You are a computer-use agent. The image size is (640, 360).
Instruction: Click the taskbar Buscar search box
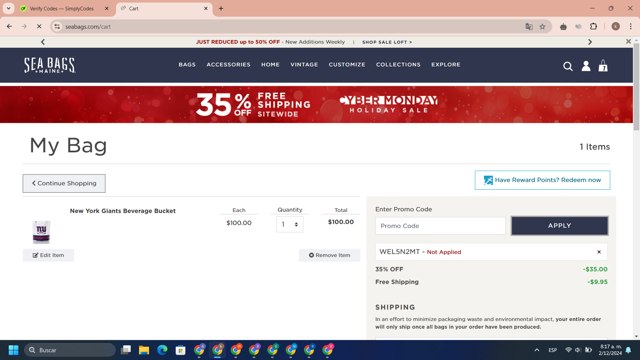point(70,350)
